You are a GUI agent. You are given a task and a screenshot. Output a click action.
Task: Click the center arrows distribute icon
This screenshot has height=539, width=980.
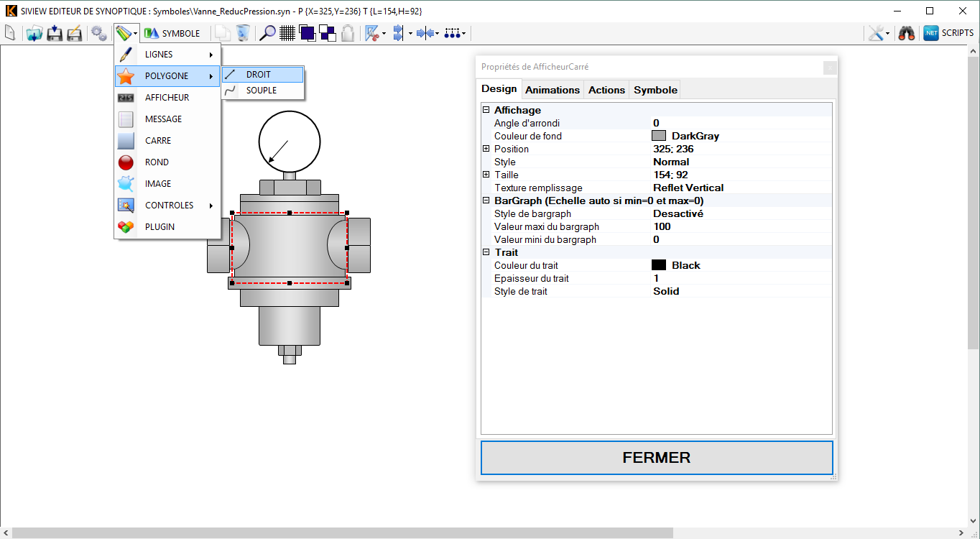coord(426,33)
